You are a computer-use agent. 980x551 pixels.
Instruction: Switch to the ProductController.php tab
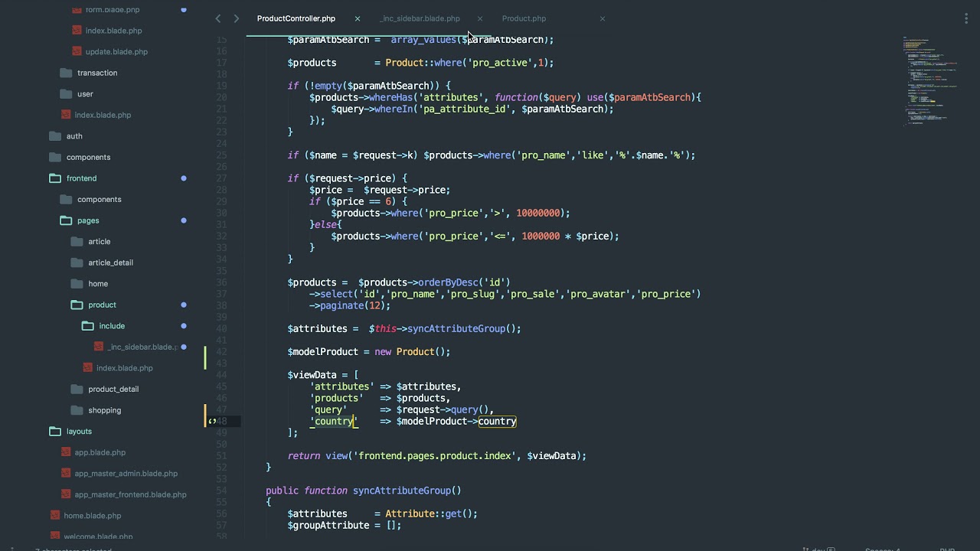pyautogui.click(x=296, y=18)
